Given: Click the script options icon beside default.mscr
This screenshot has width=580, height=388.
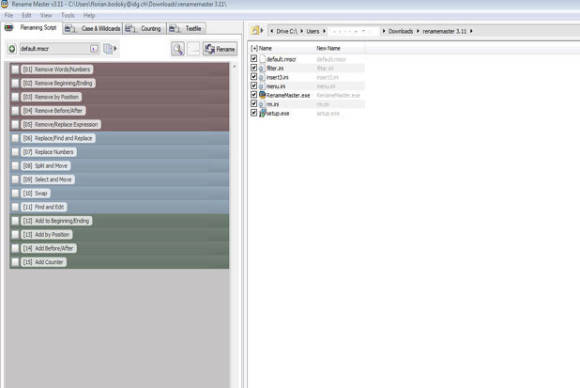Looking at the screenshot, I should [110, 48].
